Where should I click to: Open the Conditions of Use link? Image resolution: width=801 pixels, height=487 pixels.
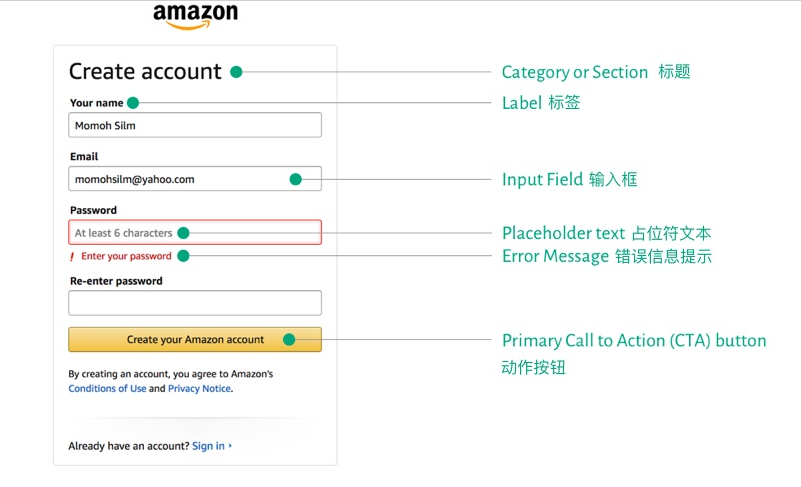click(x=107, y=389)
